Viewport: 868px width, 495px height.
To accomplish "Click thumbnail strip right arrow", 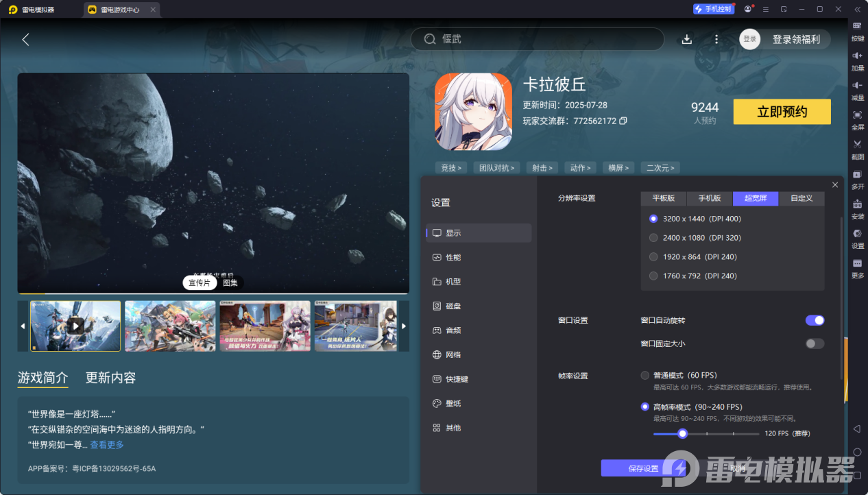I will click(404, 326).
